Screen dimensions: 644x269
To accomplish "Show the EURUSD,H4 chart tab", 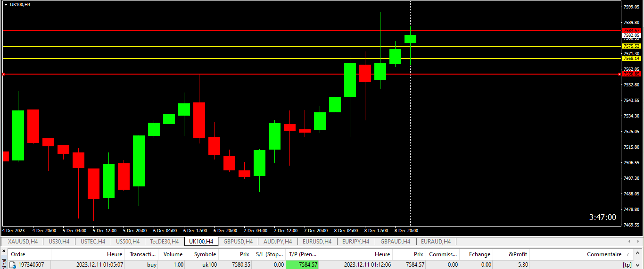I will [317, 242].
